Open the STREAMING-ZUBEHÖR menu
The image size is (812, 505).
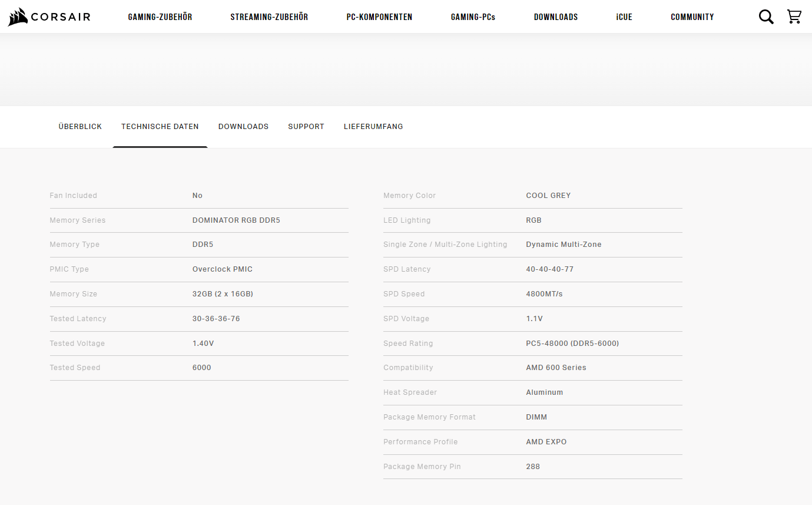(269, 17)
